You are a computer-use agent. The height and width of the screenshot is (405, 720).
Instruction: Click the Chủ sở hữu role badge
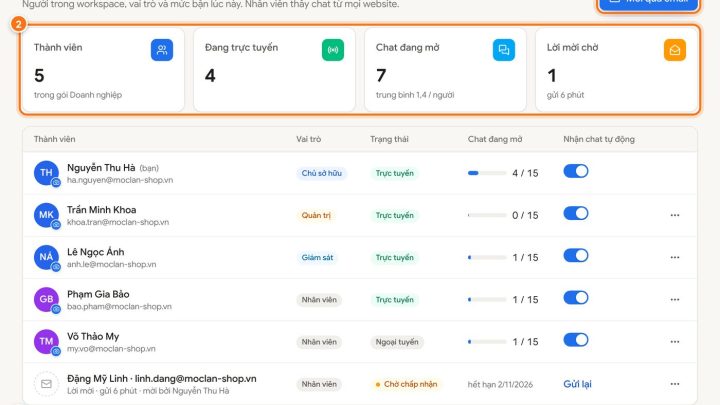click(321, 174)
